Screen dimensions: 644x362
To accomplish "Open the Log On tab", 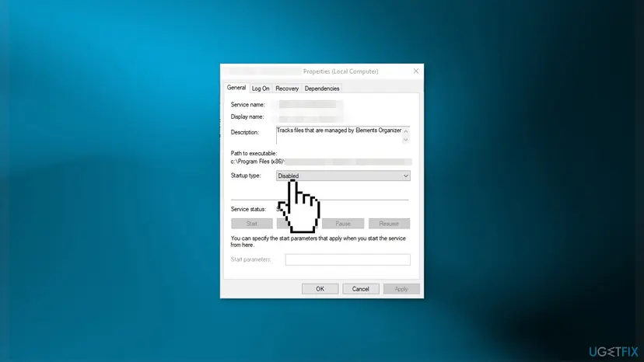I will (261, 89).
